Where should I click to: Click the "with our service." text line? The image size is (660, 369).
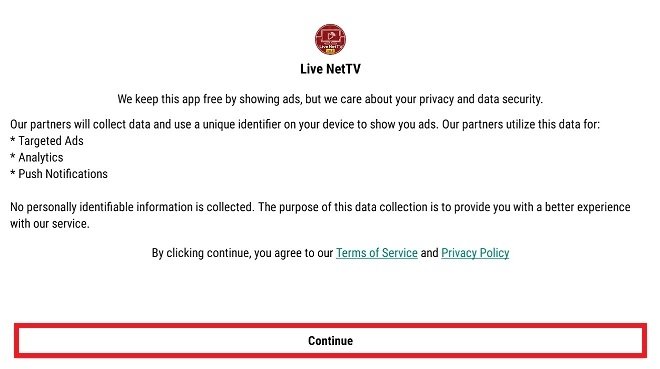point(50,223)
